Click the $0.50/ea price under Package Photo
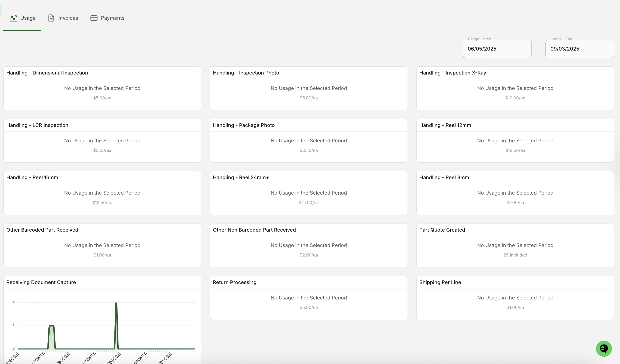 coord(309,150)
